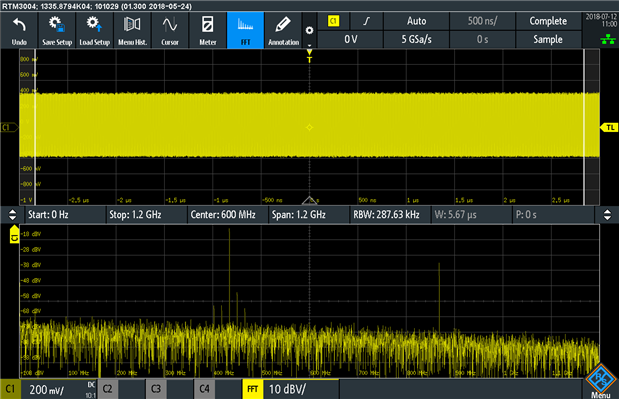Click the network connection icon

[x=608, y=39]
